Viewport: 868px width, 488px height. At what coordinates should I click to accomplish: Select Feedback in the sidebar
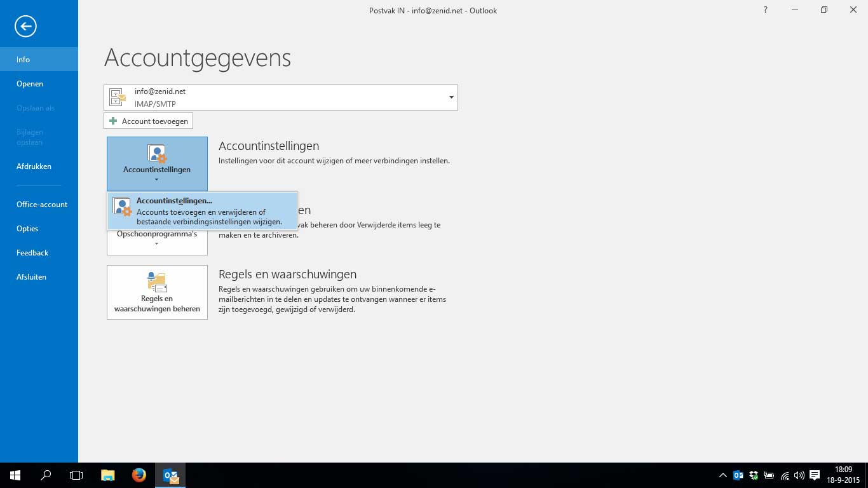click(x=39, y=252)
